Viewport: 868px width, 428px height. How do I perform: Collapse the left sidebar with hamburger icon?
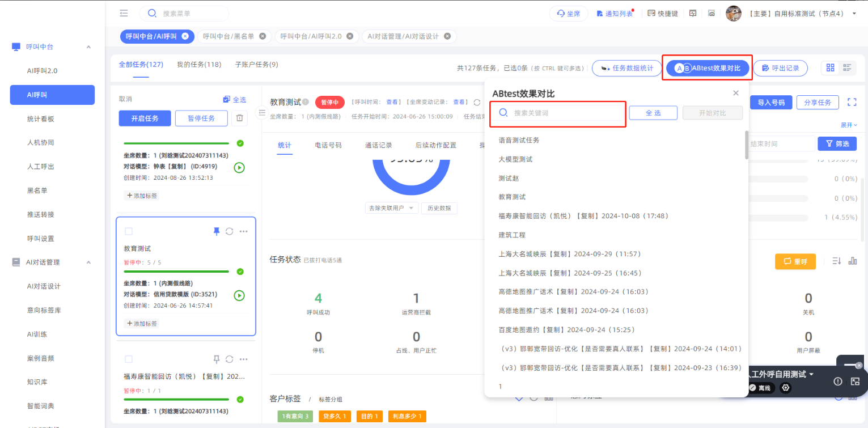pyautogui.click(x=124, y=13)
